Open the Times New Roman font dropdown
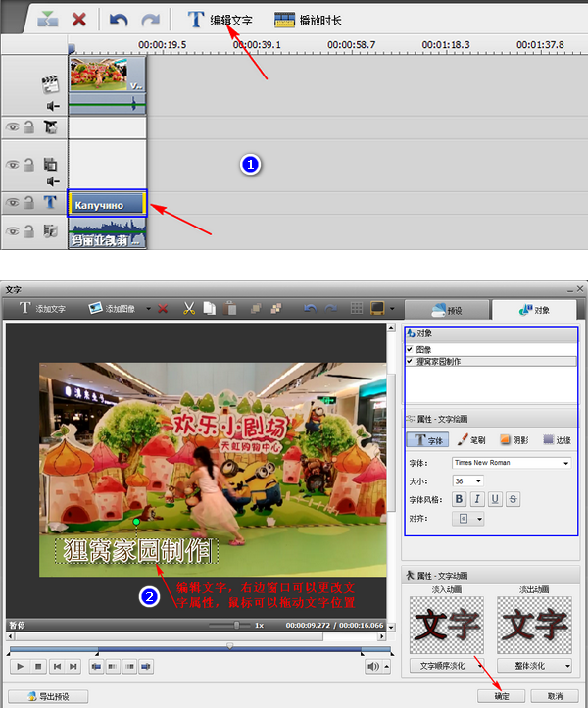The width and height of the screenshot is (588, 708). pos(512,463)
